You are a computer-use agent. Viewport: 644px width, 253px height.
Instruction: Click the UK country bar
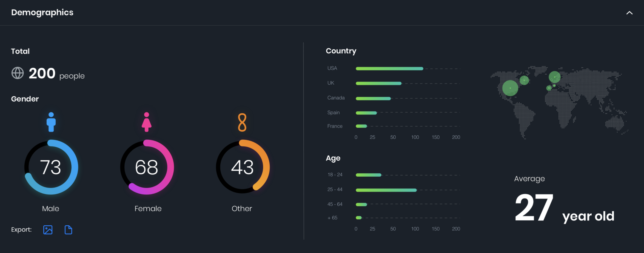coord(378,83)
